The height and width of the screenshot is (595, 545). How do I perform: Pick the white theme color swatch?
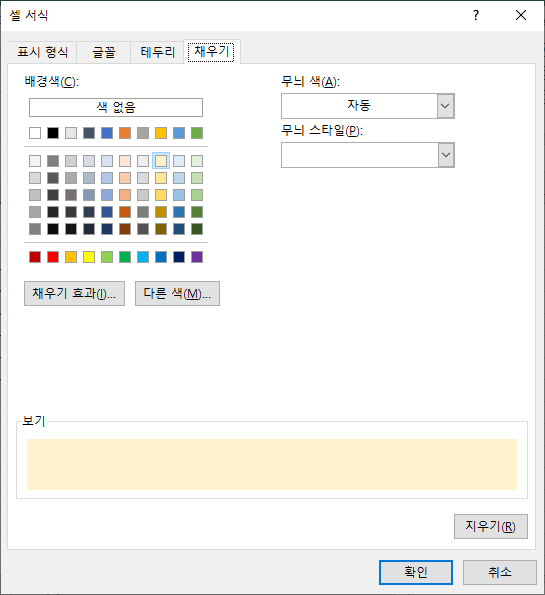pyautogui.click(x=35, y=133)
